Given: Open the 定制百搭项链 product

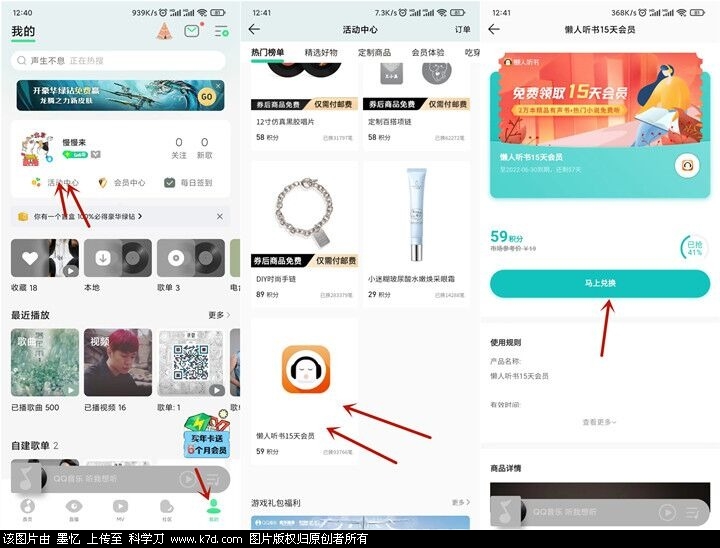Looking at the screenshot, I should click(416, 107).
